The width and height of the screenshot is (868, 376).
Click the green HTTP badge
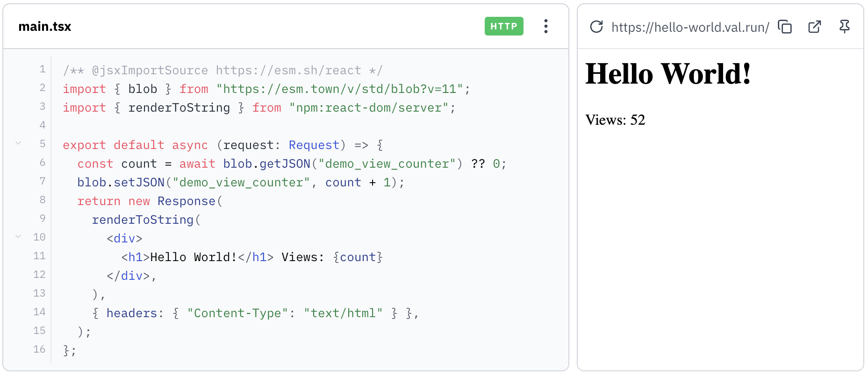point(503,27)
